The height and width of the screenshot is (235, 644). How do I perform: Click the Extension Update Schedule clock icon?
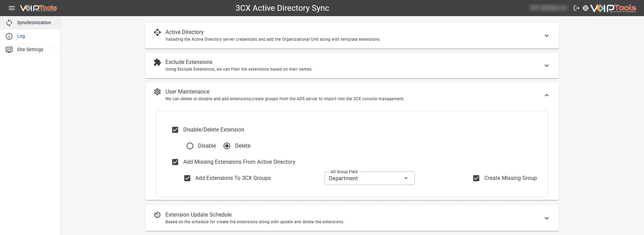click(157, 215)
